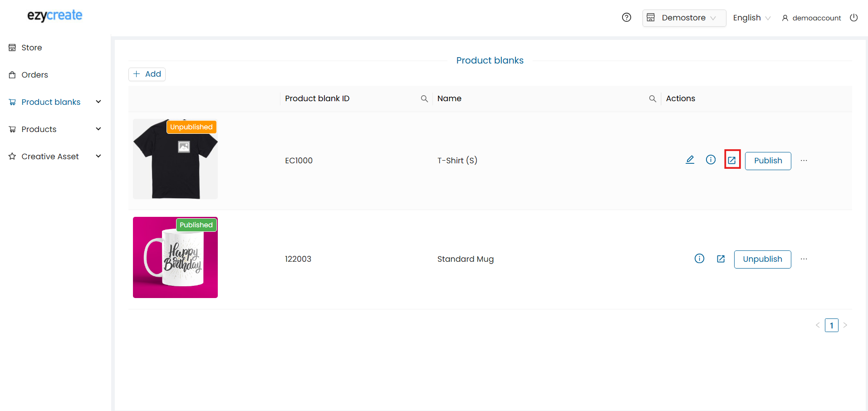This screenshot has width=868, height=411.
Task: Click the edit pencil icon for T-Shirt (S)
Action: (690, 160)
